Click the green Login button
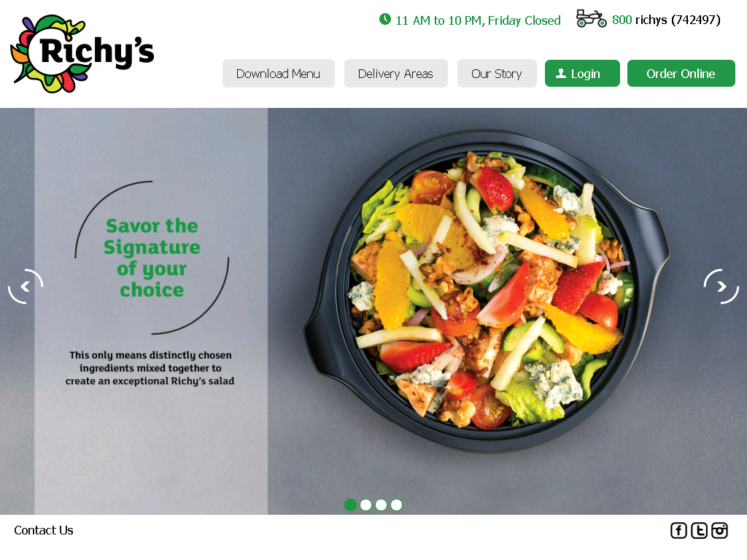The width and height of the screenshot is (747, 560). pyautogui.click(x=582, y=74)
